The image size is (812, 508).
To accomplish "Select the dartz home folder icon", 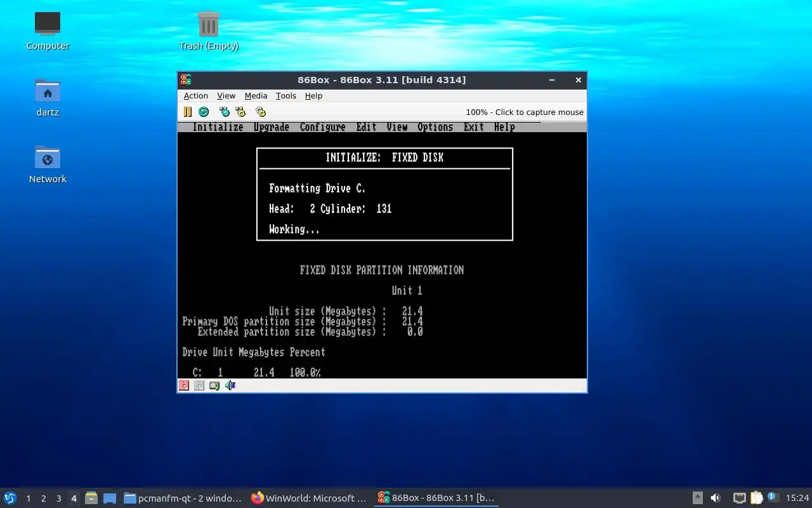I will point(48,97).
